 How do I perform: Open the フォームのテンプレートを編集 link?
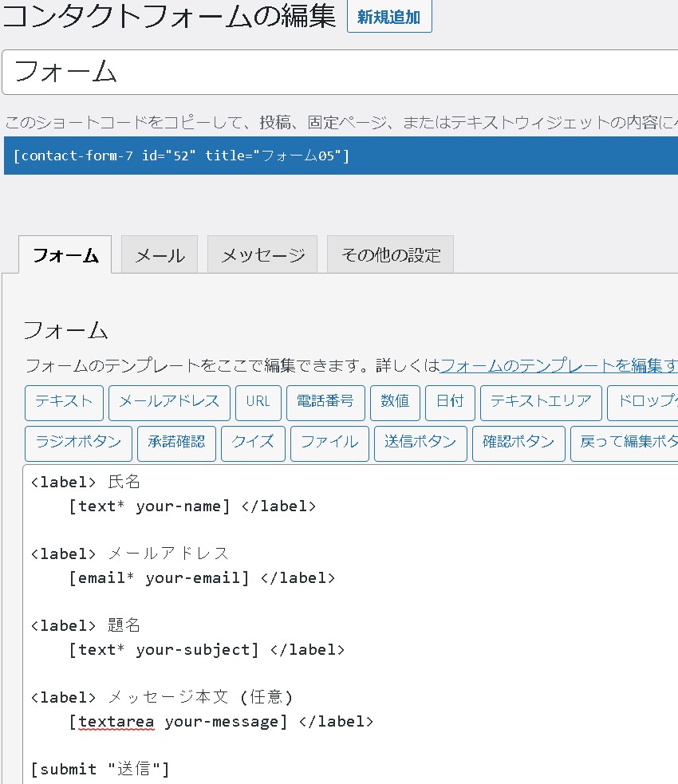[558, 366]
